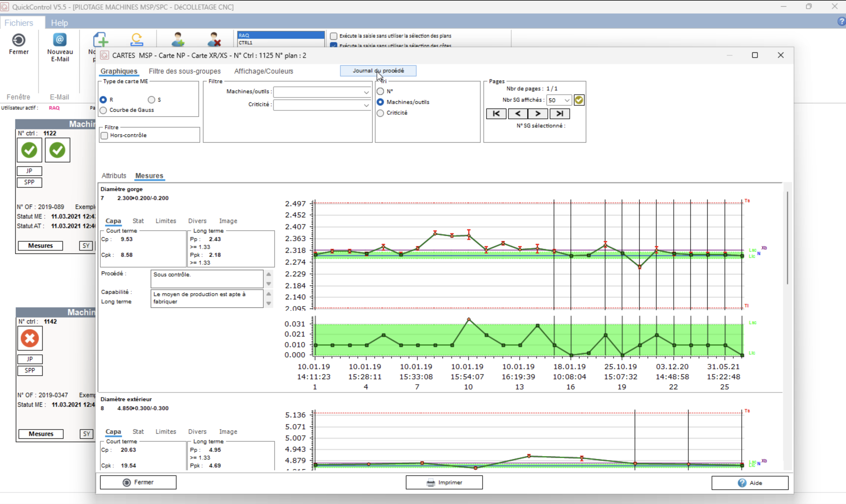The width and height of the screenshot is (846, 504).
Task: Switch to Filtre des sous-groupes tab
Action: point(184,71)
